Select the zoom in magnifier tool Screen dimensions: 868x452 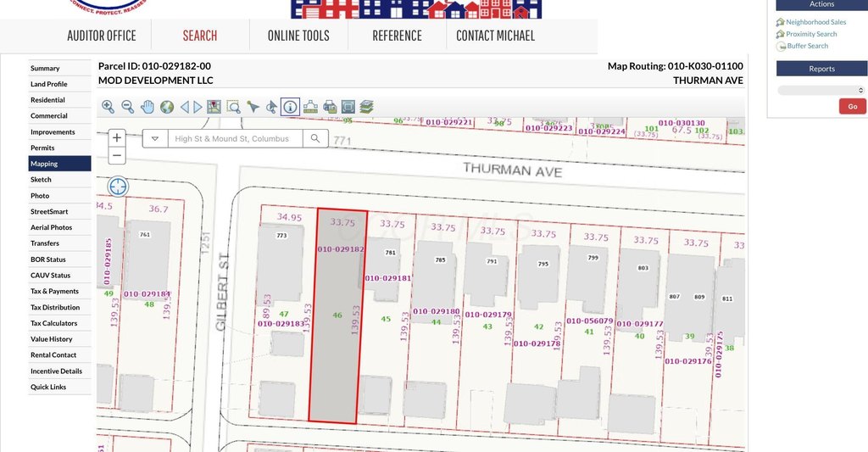(x=108, y=107)
